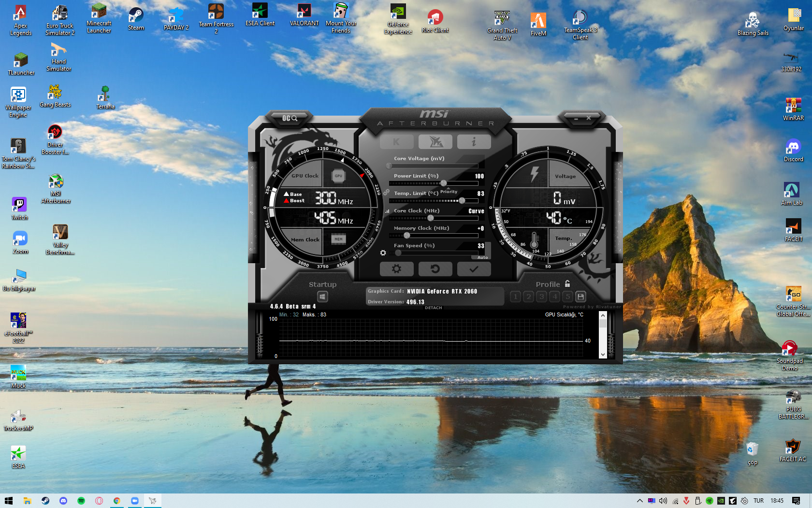Click the VALORANT desktop shortcut
This screenshot has height=508, width=812.
(x=304, y=15)
